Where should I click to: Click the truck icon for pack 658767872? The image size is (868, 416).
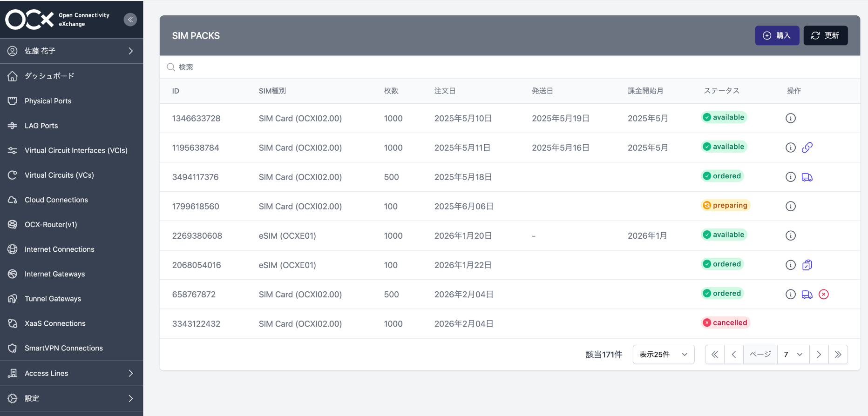pyautogui.click(x=807, y=294)
